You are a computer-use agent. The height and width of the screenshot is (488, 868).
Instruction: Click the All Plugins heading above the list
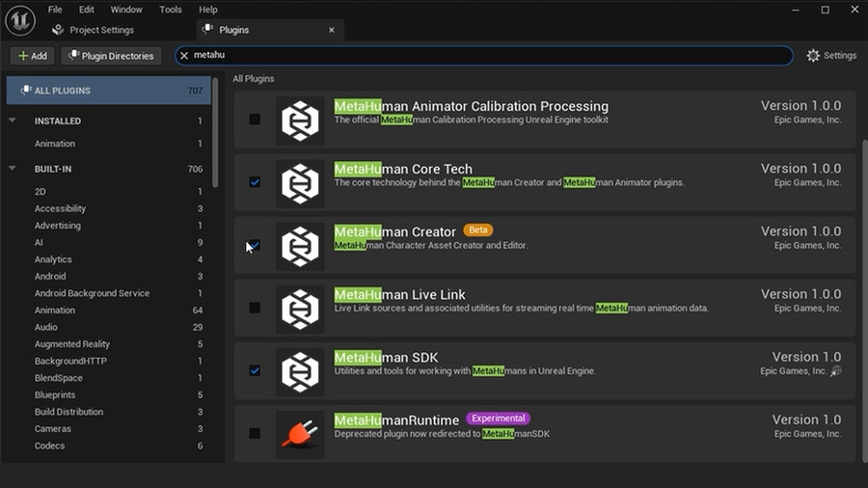pos(254,78)
